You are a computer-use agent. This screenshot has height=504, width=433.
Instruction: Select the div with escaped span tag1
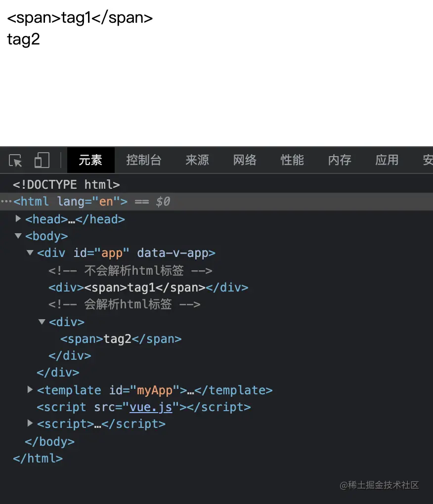coord(148,288)
